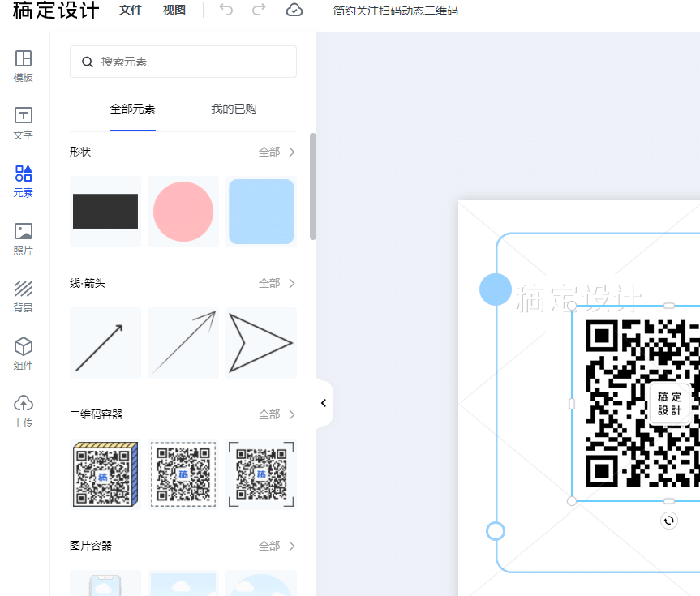Insert the long open-head arrow
The image size is (700, 596).
pyautogui.click(x=183, y=343)
